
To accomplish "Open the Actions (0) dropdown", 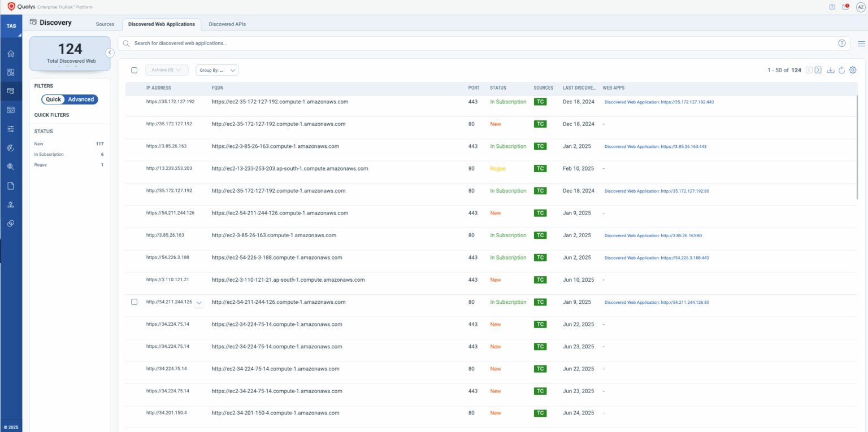I will click(x=167, y=70).
